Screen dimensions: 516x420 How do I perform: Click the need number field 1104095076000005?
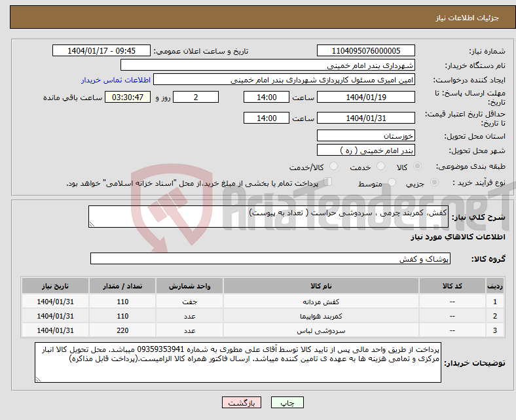(x=365, y=50)
